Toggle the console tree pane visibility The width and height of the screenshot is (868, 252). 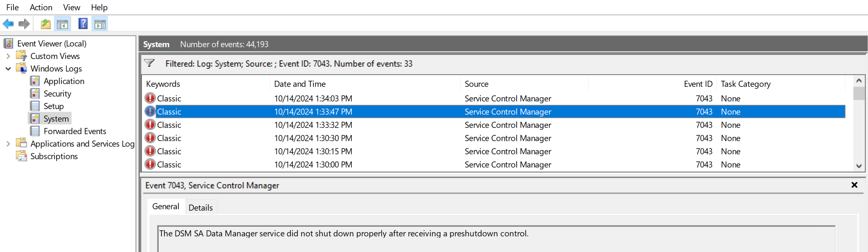(62, 24)
